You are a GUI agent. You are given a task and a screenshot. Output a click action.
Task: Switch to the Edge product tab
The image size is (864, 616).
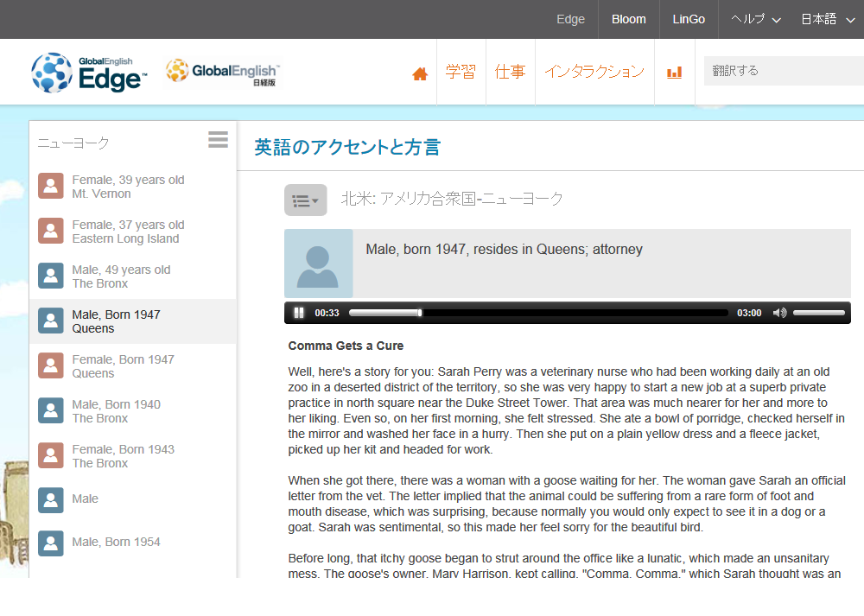(x=570, y=19)
